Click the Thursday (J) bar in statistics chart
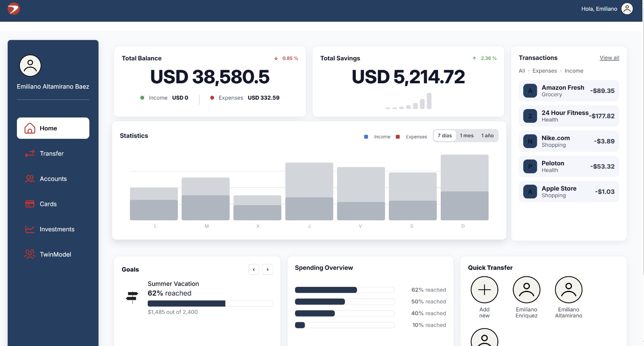 pos(309,192)
